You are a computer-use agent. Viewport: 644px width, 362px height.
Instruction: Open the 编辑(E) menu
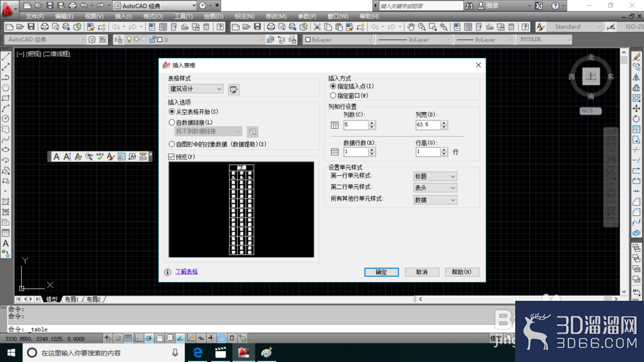pos(64,17)
